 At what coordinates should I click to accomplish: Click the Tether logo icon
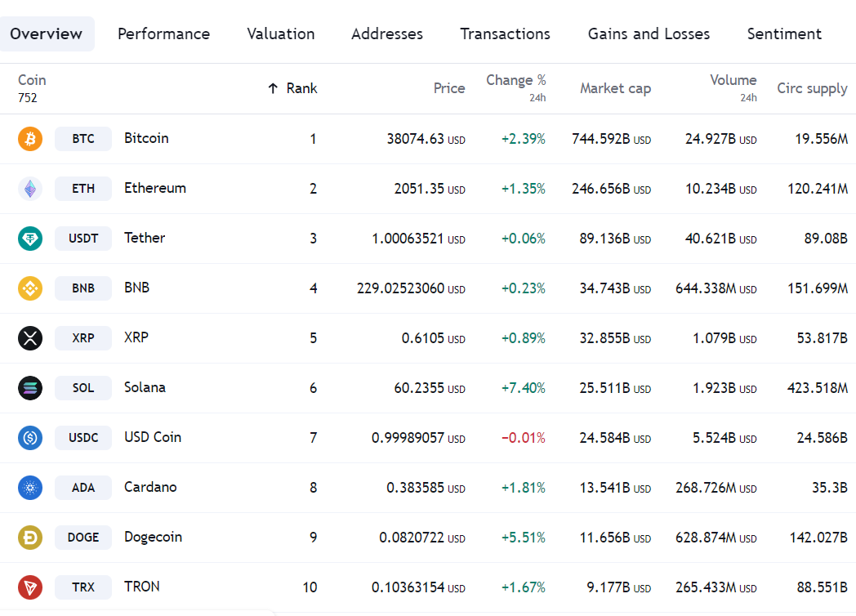[x=30, y=239]
